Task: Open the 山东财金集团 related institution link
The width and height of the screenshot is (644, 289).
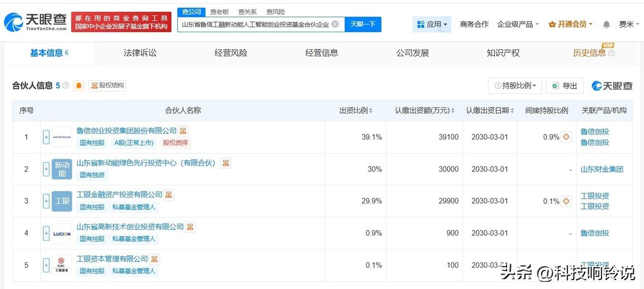Action: [x=602, y=169]
